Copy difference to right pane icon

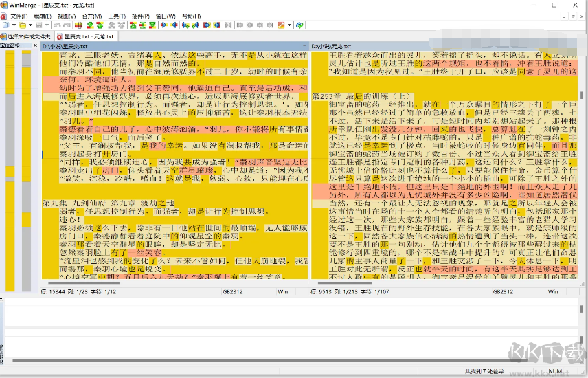(164, 25)
